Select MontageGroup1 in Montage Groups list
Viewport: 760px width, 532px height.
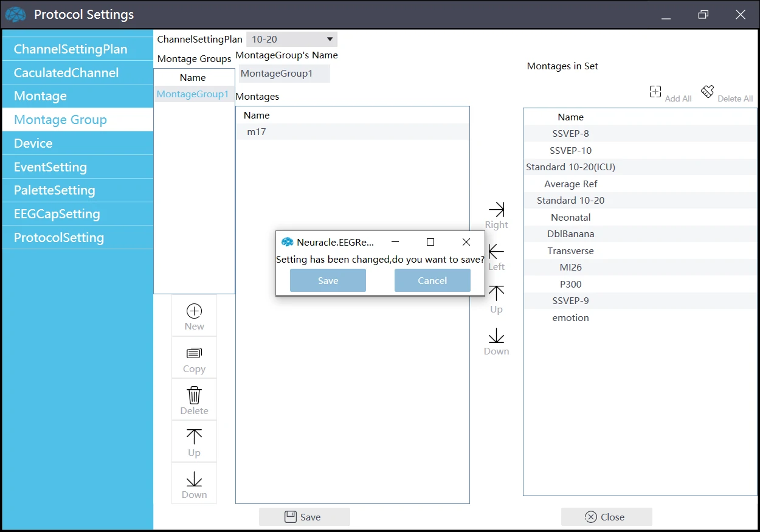193,94
